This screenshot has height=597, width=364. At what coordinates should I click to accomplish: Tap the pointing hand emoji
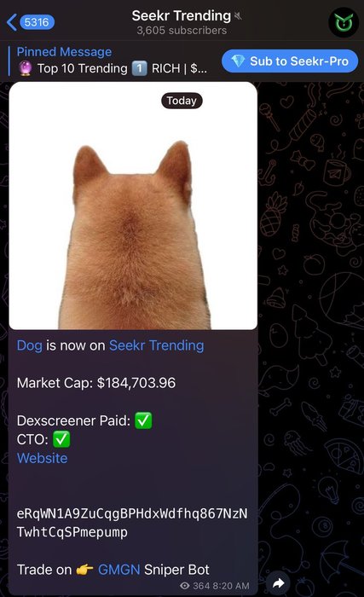point(84,570)
